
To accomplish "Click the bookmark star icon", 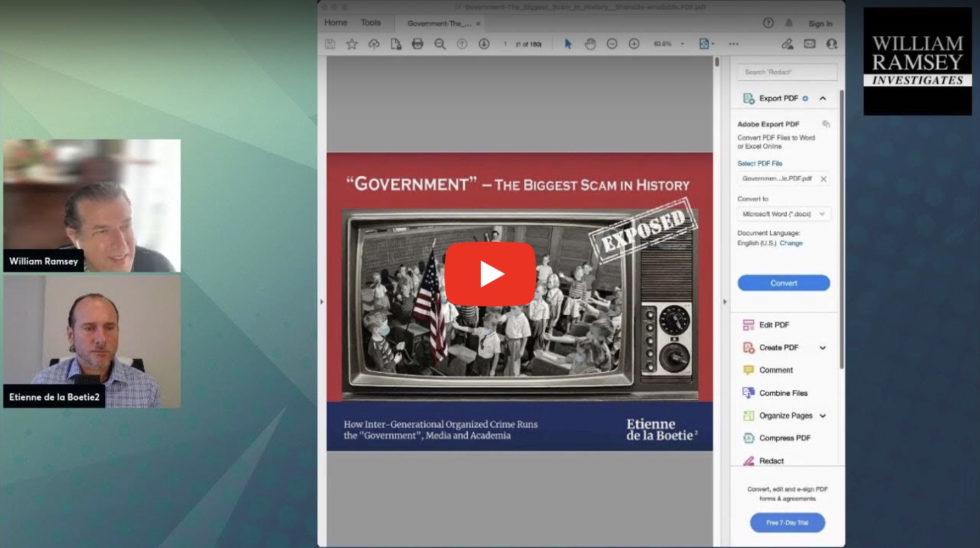I will click(352, 44).
